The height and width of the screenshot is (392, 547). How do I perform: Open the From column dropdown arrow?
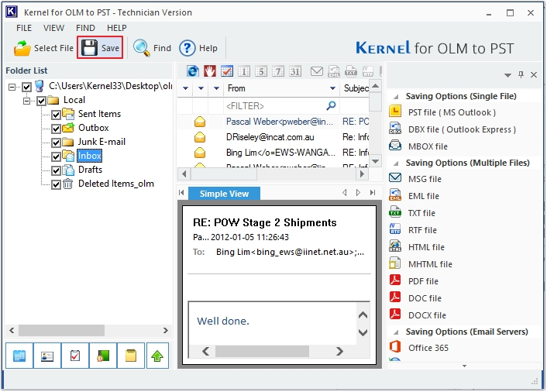(x=332, y=88)
